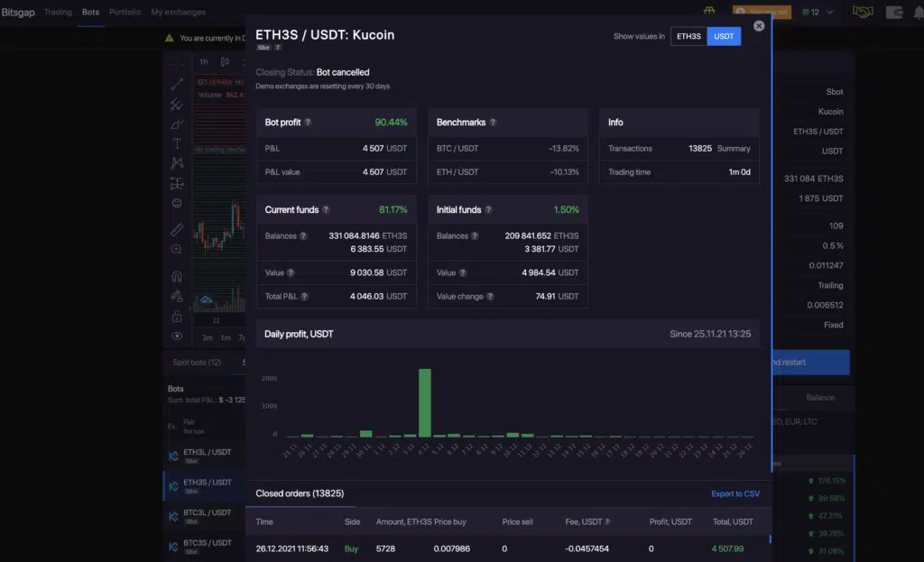Click the zoom in tool on chart

(x=177, y=249)
